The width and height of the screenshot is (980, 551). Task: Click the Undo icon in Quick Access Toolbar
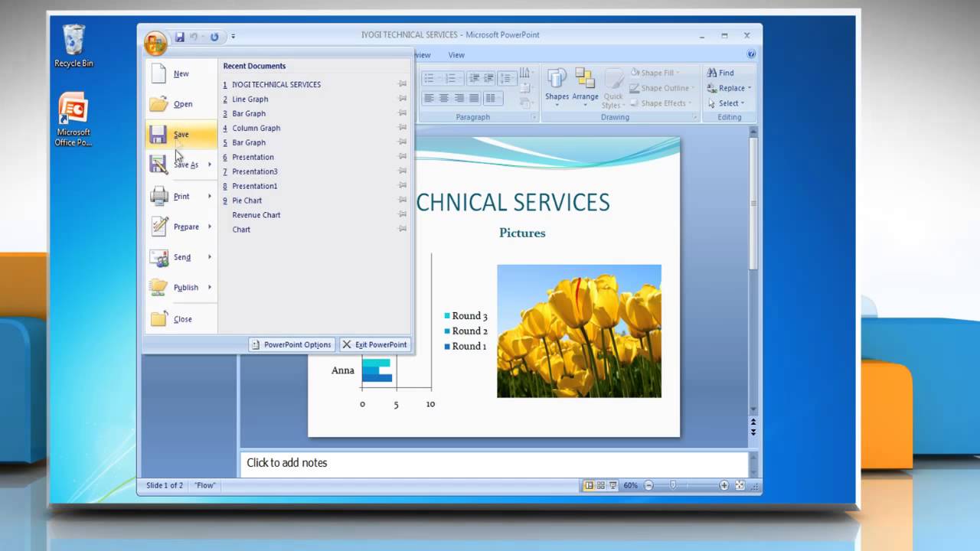(194, 37)
